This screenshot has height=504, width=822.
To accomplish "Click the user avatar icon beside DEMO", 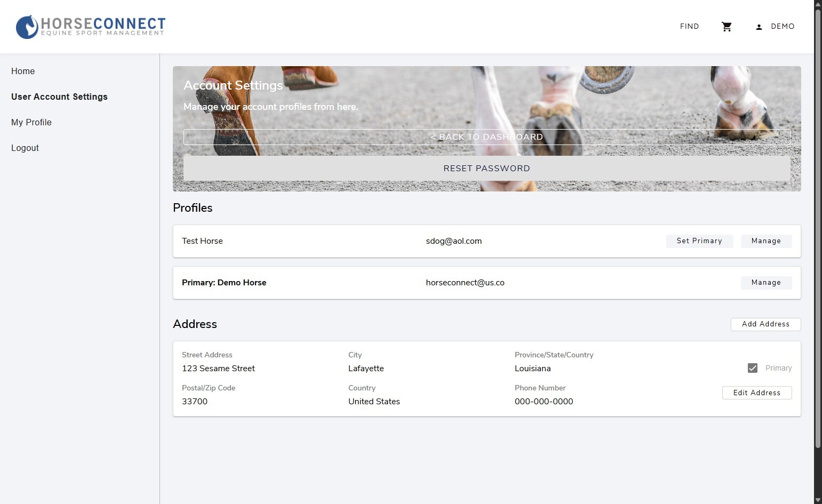I will [x=759, y=27].
